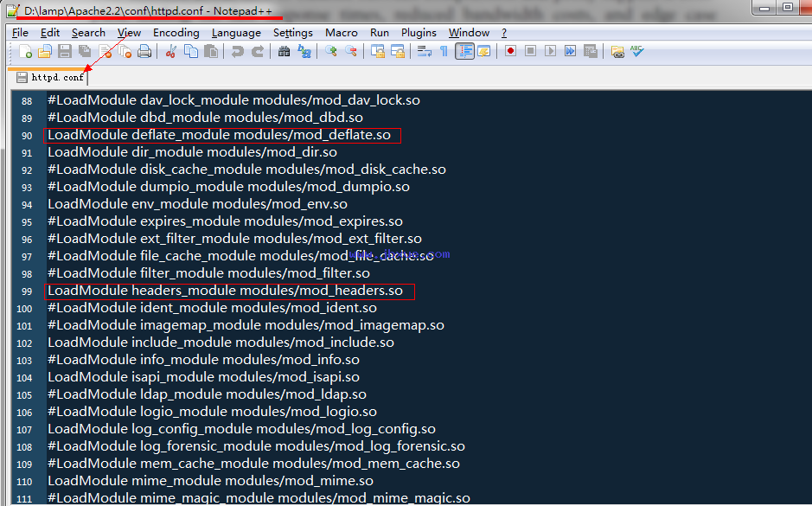Open the Plugins menu
This screenshot has width=812, height=506.
pyautogui.click(x=419, y=33)
